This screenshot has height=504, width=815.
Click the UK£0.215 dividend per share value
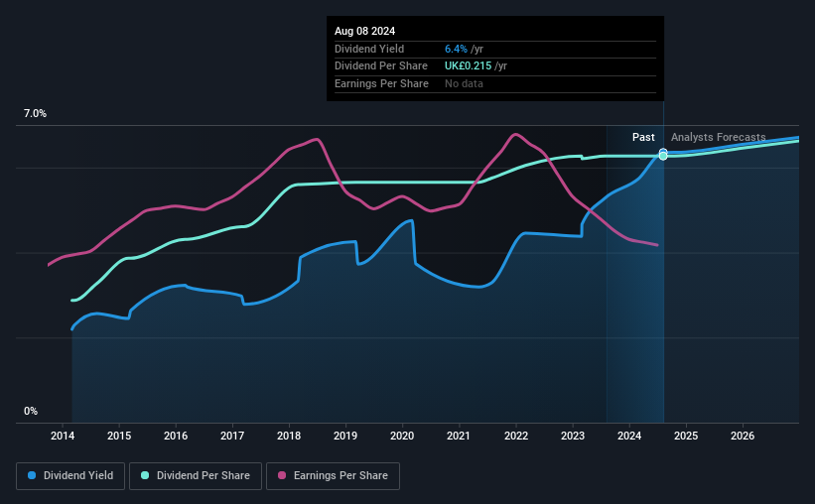pyautogui.click(x=468, y=66)
